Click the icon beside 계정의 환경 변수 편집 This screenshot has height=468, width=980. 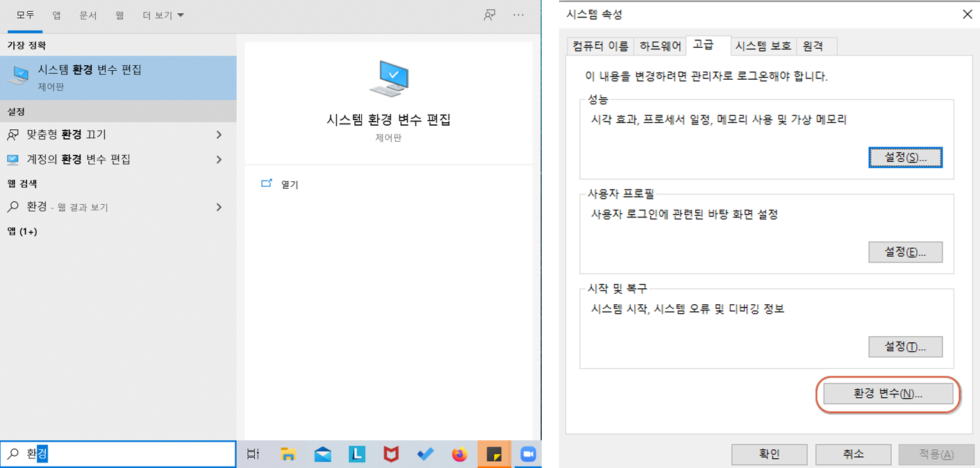click(13, 160)
